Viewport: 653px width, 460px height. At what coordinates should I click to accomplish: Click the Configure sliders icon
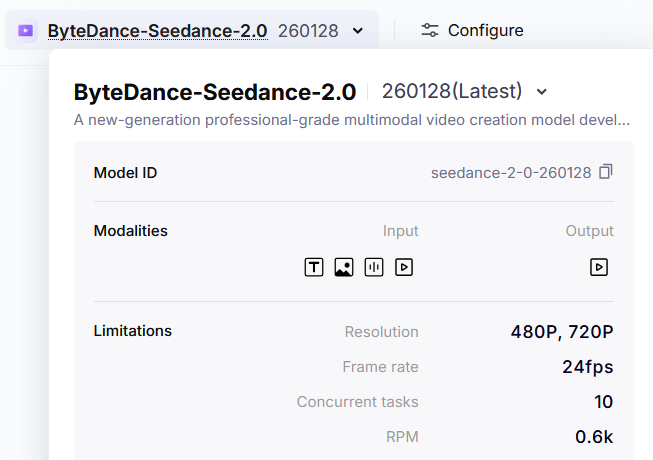[x=430, y=30]
